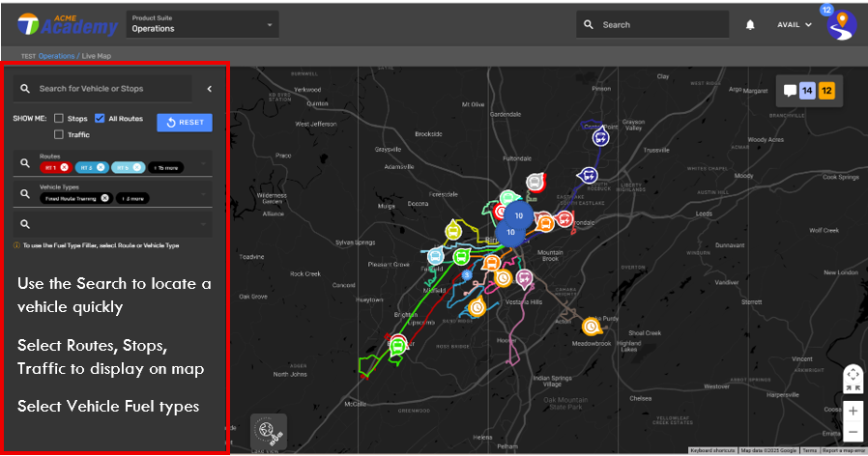Open the Operations breadcrumb link

point(56,56)
